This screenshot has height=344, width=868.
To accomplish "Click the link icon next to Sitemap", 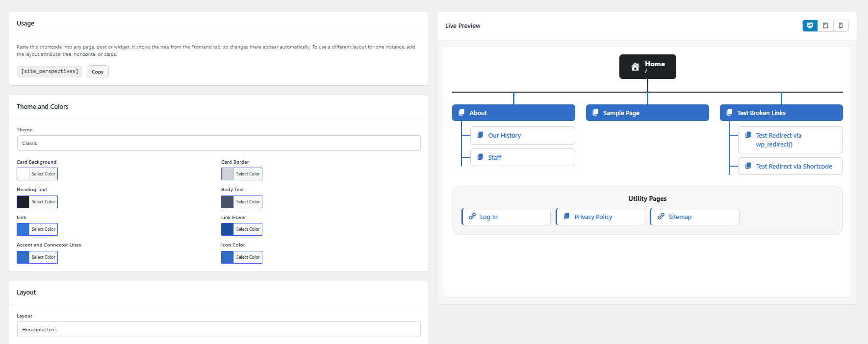I will pos(661,216).
